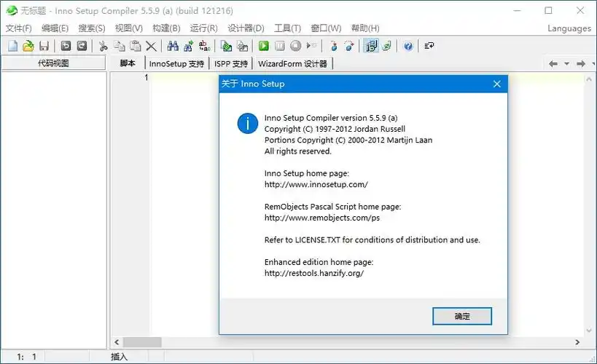
Task: Open the 工具(T) menu
Action: (x=287, y=28)
